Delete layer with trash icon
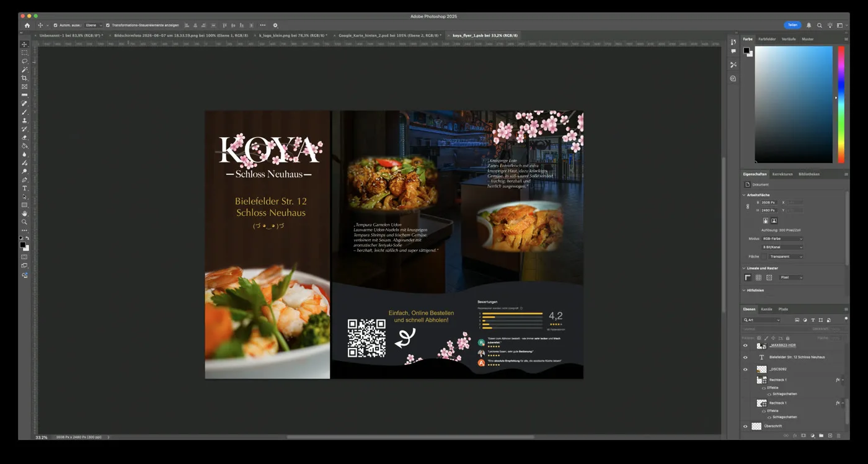 click(838, 435)
